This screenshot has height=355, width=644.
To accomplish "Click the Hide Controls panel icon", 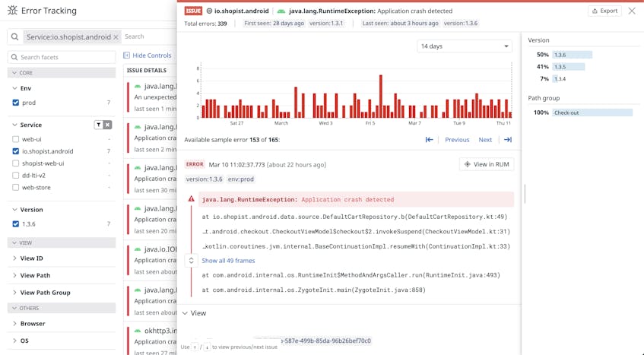I will [x=126, y=55].
